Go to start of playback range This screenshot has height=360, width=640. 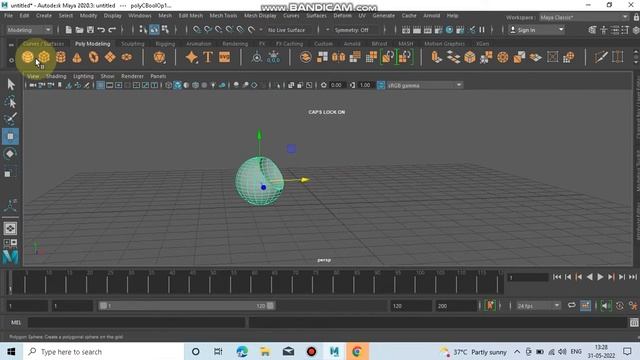click(x=557, y=277)
